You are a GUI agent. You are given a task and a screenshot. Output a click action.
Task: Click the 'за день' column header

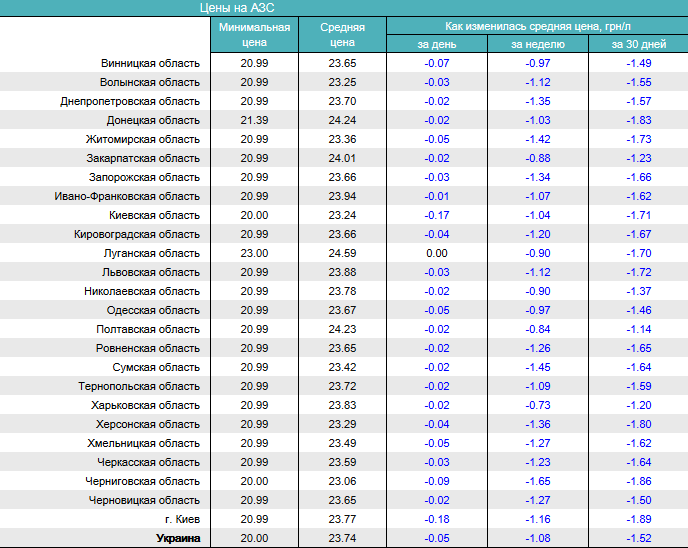coord(436,44)
